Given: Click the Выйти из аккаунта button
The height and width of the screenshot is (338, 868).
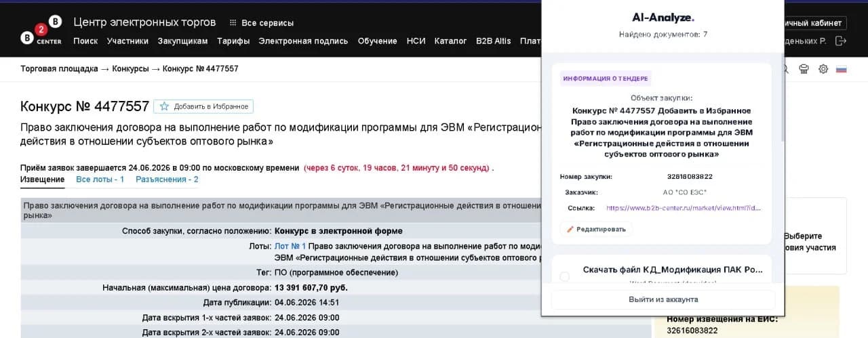Looking at the screenshot, I should 663,299.
